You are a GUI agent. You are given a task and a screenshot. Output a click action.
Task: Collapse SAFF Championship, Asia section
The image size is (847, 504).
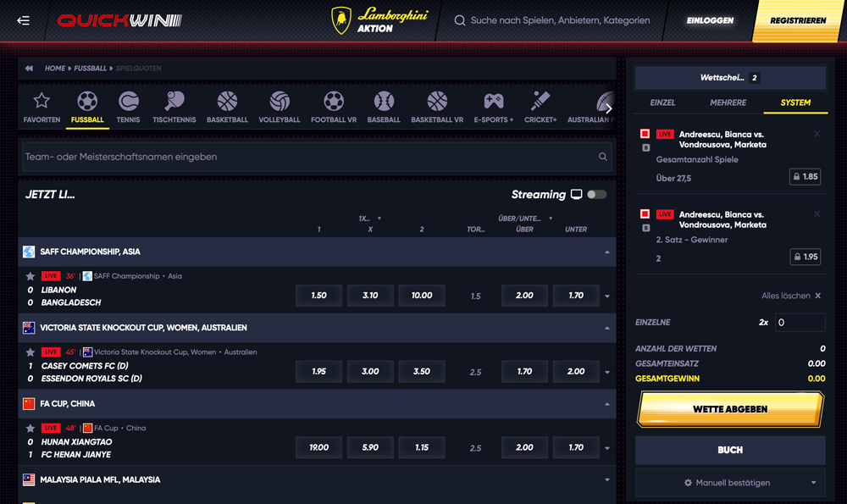click(607, 252)
